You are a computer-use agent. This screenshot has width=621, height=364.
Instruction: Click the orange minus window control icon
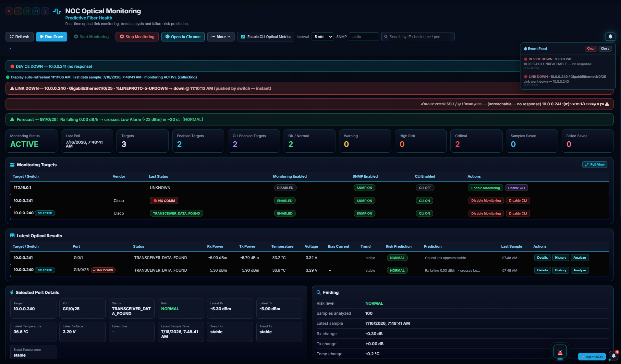point(18,11)
